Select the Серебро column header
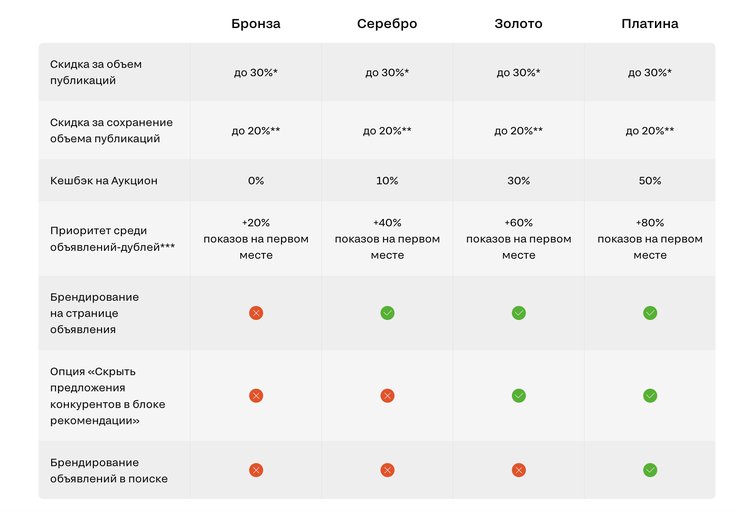 point(387,23)
